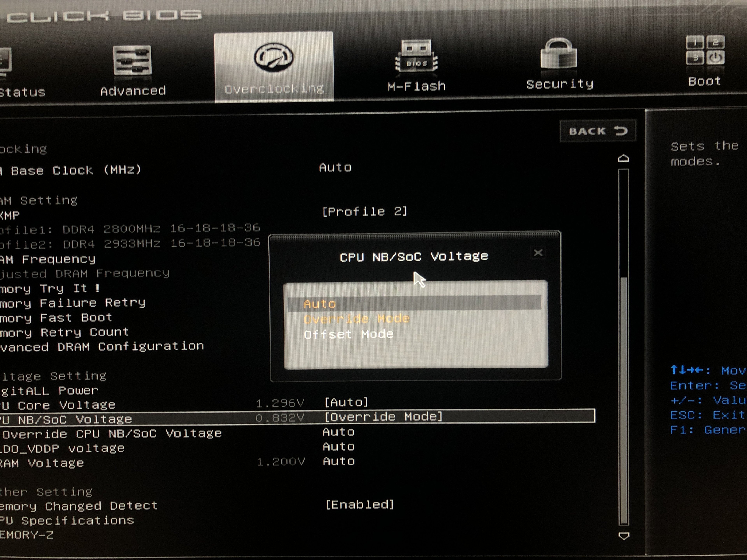Click the Overclocking speedometer icon
This screenshot has height=560, width=747.
click(273, 57)
